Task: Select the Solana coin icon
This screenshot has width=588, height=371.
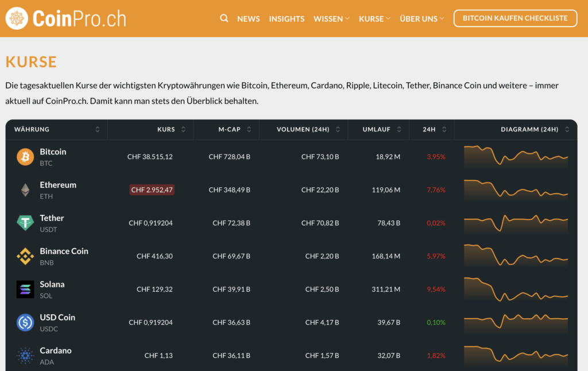Action: (25, 289)
